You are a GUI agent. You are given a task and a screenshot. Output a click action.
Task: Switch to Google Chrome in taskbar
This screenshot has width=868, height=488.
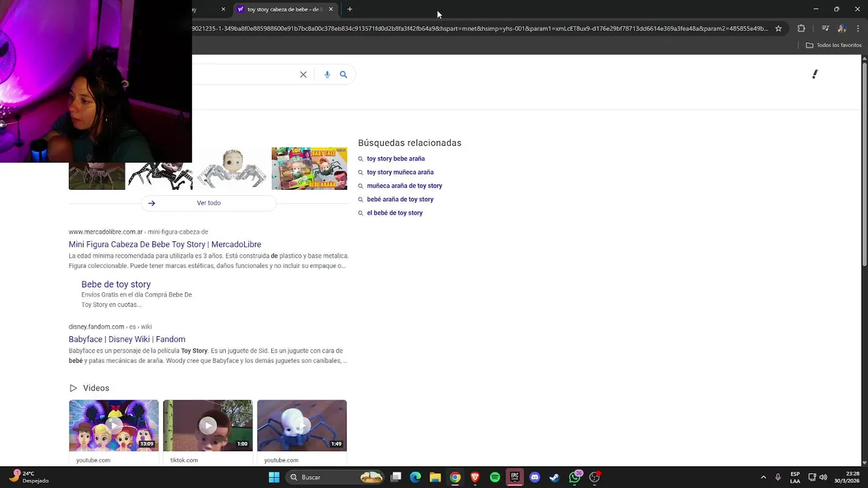coord(455,477)
